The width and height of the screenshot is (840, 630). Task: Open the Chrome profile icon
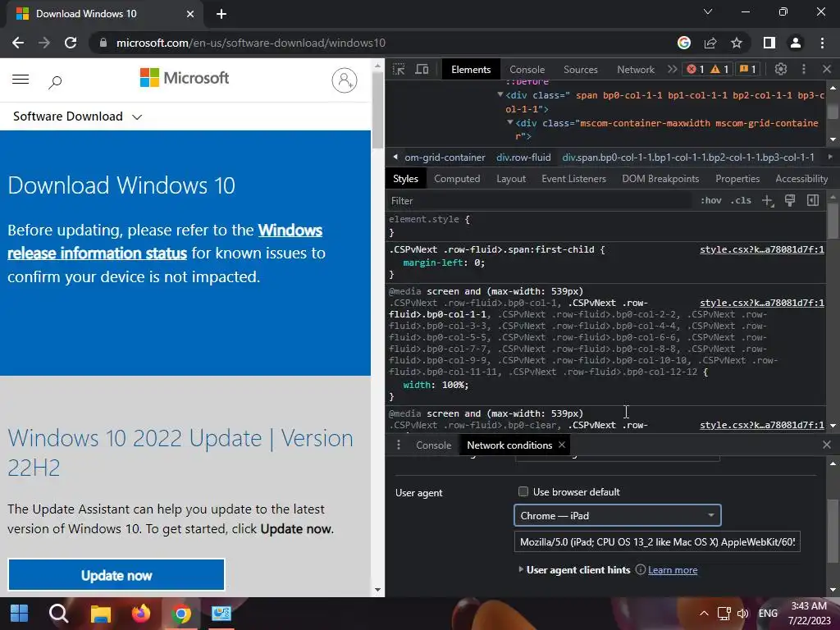pos(796,43)
